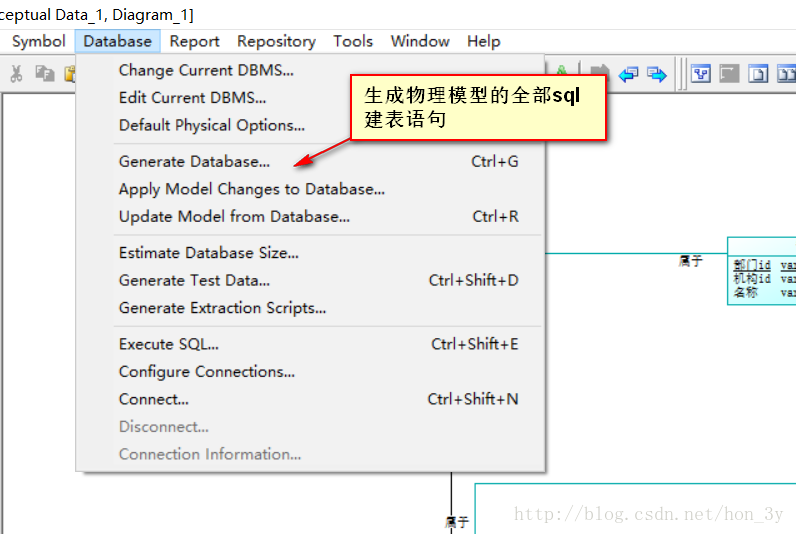Click the gray window toolbar icon
Viewport: 796px width, 534px height.
tap(729, 74)
